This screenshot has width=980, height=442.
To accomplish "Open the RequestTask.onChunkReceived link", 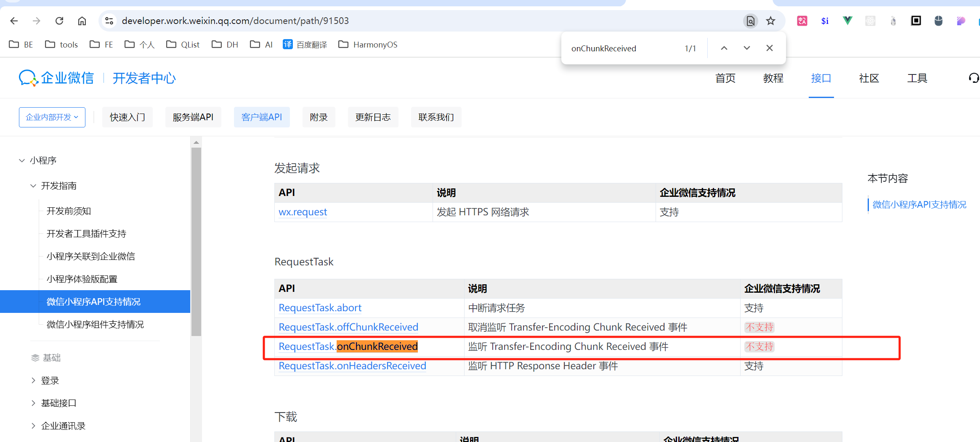I will point(348,346).
